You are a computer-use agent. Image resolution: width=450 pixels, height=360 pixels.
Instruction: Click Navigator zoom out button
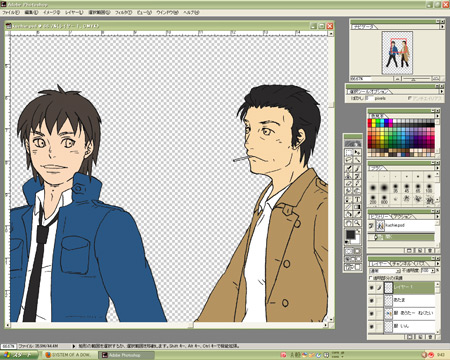(x=397, y=79)
